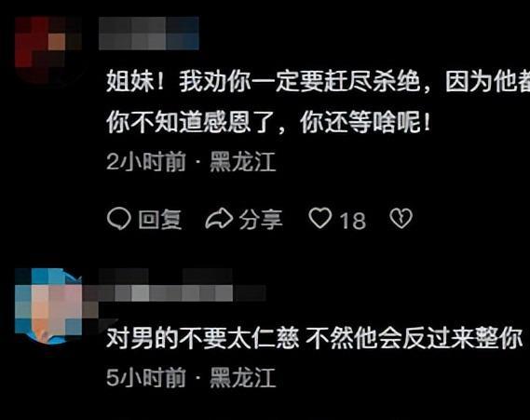This screenshot has width=530, height=420.
Task: Click 黑龙江 location under second comment
Action: coord(243,377)
